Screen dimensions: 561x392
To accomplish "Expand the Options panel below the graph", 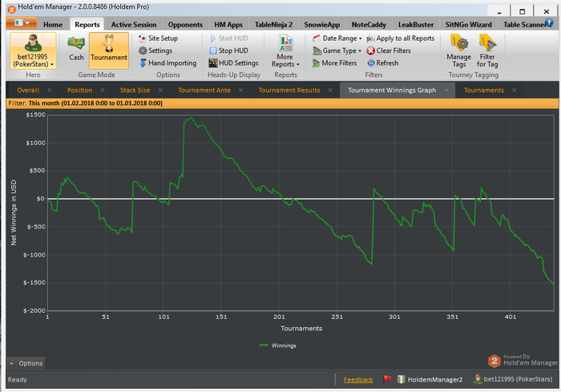I will pos(26,363).
